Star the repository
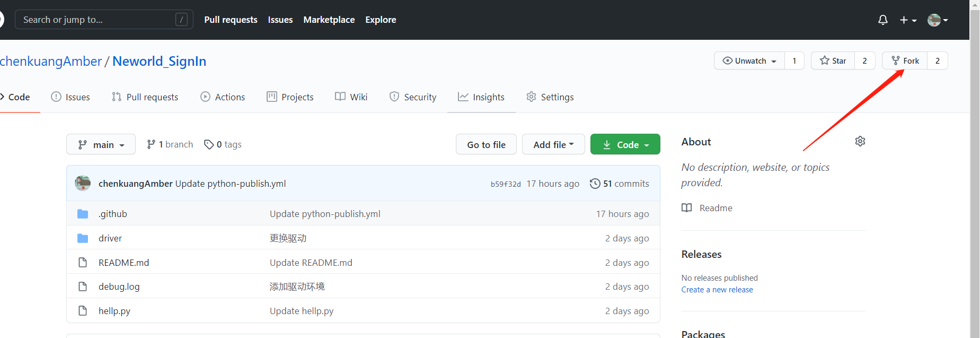Screen dimensions: 980x338 click(833, 60)
